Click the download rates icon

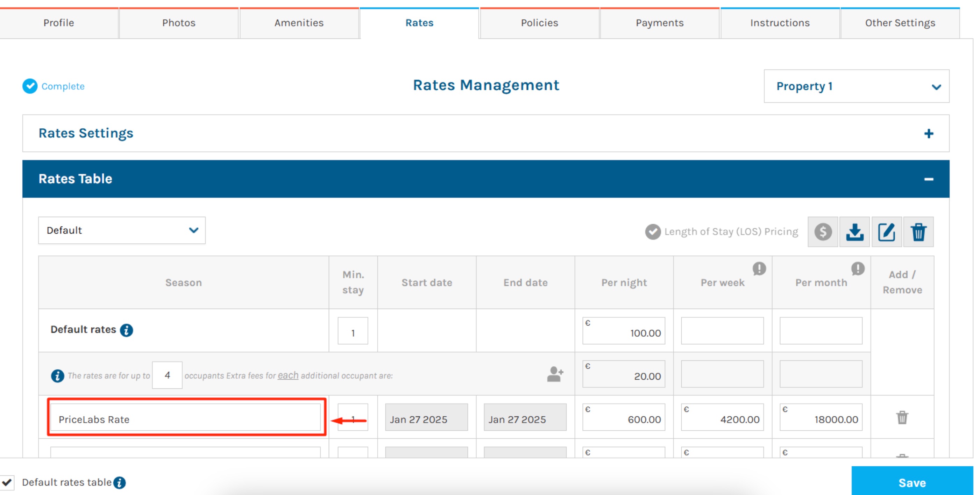click(854, 231)
